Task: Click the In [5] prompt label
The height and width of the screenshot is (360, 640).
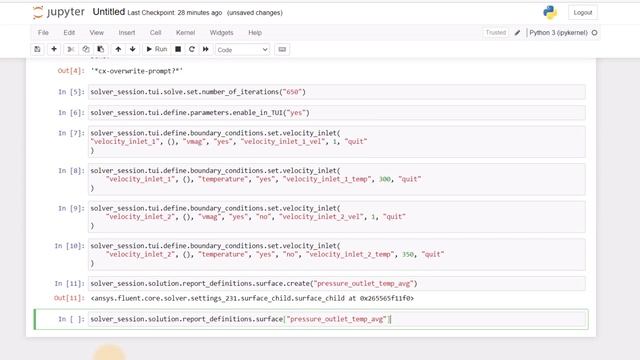Action: pyautogui.click(x=71, y=92)
